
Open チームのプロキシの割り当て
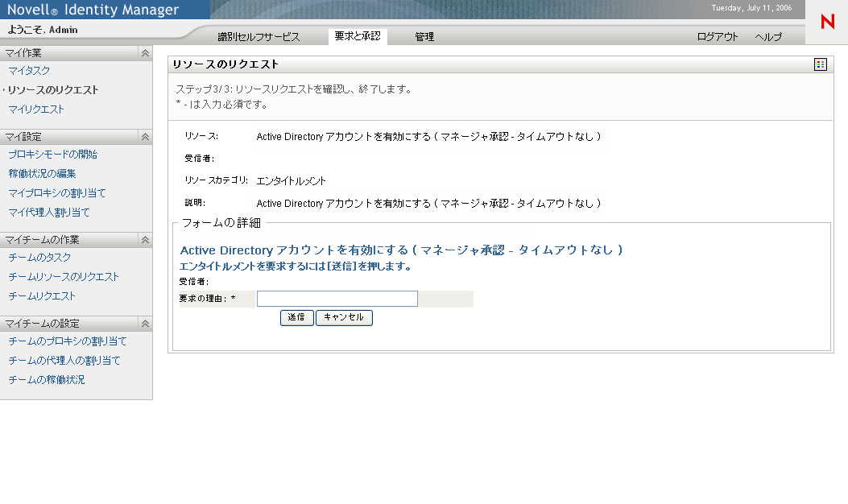[68, 341]
